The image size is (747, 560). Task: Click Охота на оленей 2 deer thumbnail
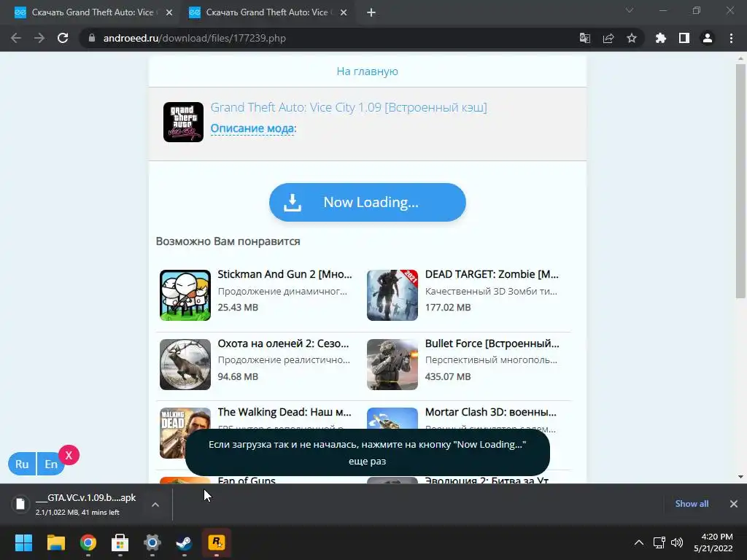185,365
